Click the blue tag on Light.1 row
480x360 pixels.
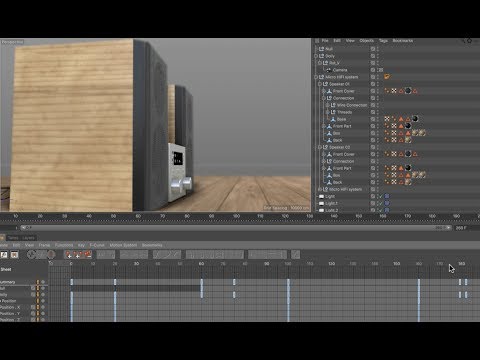(387, 203)
